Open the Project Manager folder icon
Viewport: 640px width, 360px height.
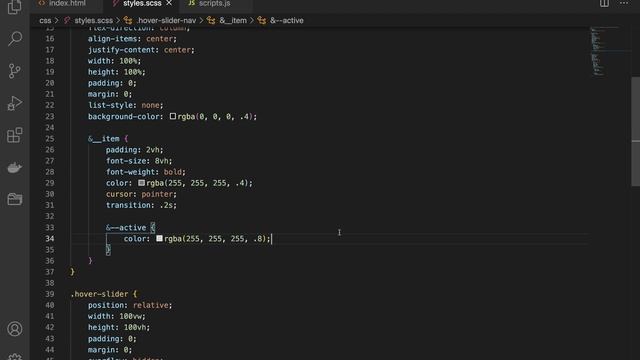[x=15, y=199]
